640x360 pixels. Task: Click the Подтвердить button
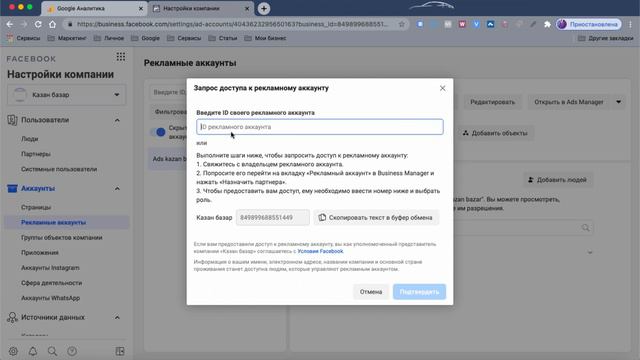pyautogui.click(x=419, y=292)
